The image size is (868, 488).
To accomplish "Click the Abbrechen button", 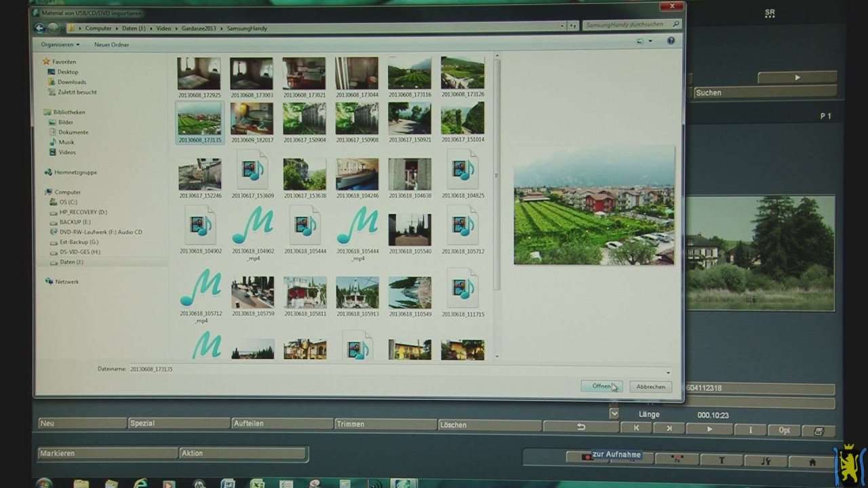I will [x=650, y=386].
